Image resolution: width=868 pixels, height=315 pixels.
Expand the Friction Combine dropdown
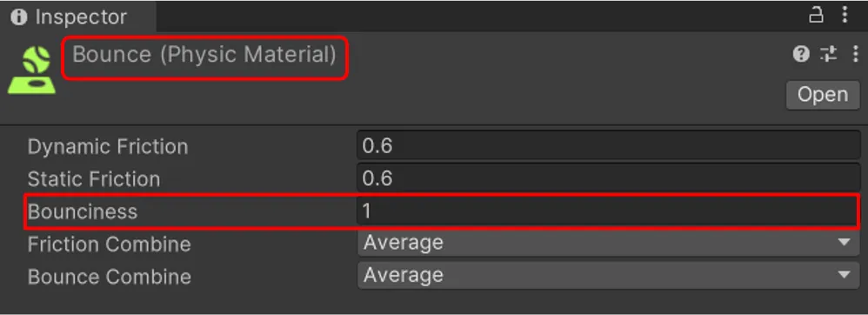point(608,243)
